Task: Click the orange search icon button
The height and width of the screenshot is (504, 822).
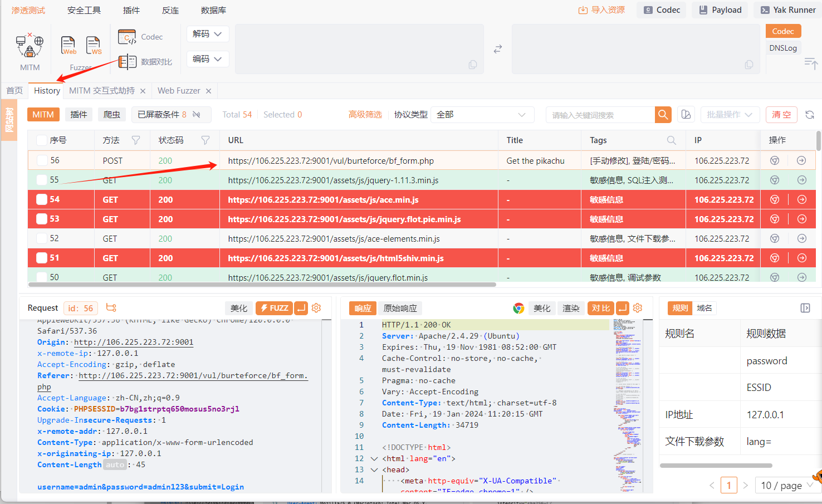Action: [x=663, y=115]
